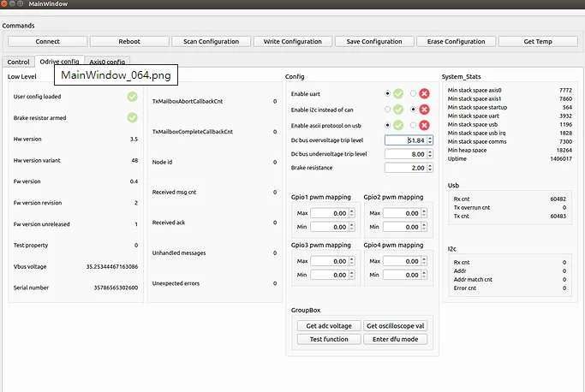The width and height of the screenshot is (585, 392).
Task: Click the Reboot command button
Action: 129,41
